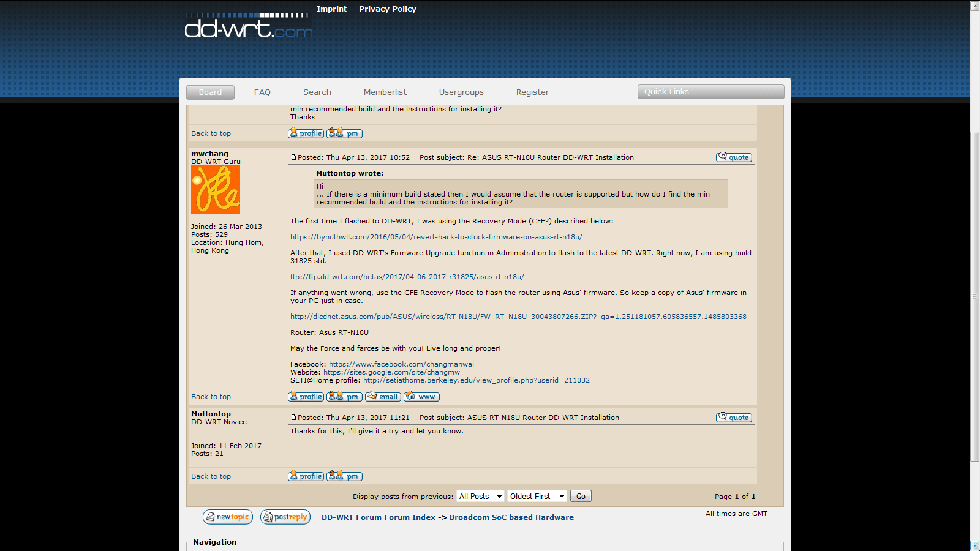View mwchang's profile button
This screenshot has height=551, width=980.
[306, 396]
